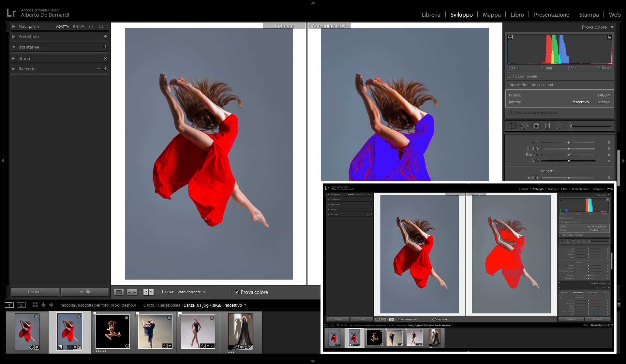
Task: Uncheck the Prova colore checkbox
Action: coord(237,292)
